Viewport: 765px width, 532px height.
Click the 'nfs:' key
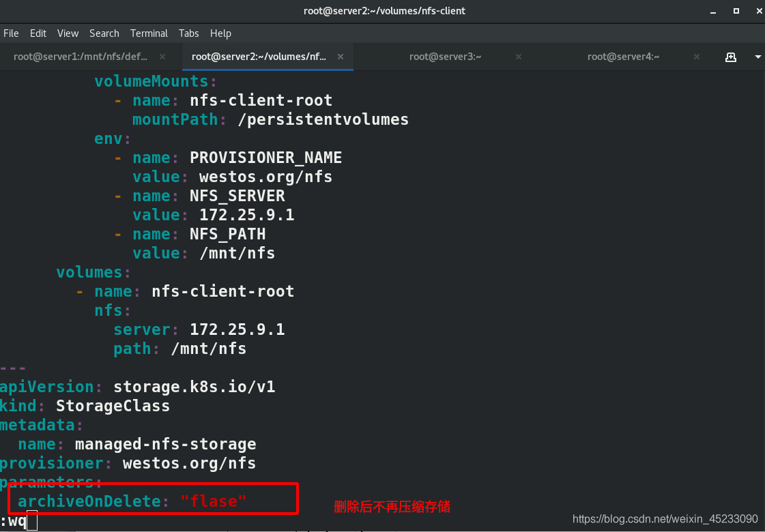point(113,310)
